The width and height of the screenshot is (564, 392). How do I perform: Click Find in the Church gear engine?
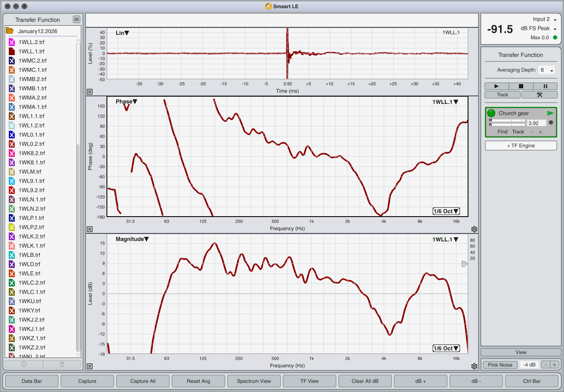503,132
